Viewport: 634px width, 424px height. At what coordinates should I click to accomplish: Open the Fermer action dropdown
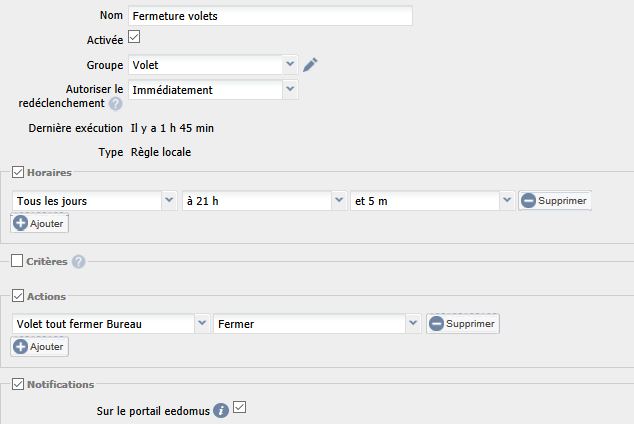[317, 324]
